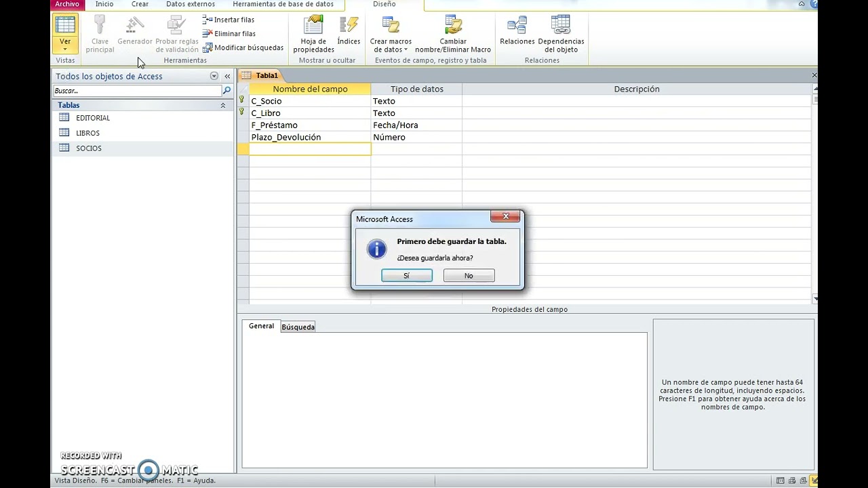Click Modificar búsquedas in the ribbon
Image resolution: width=868 pixels, height=488 pixels.
pyautogui.click(x=243, y=47)
